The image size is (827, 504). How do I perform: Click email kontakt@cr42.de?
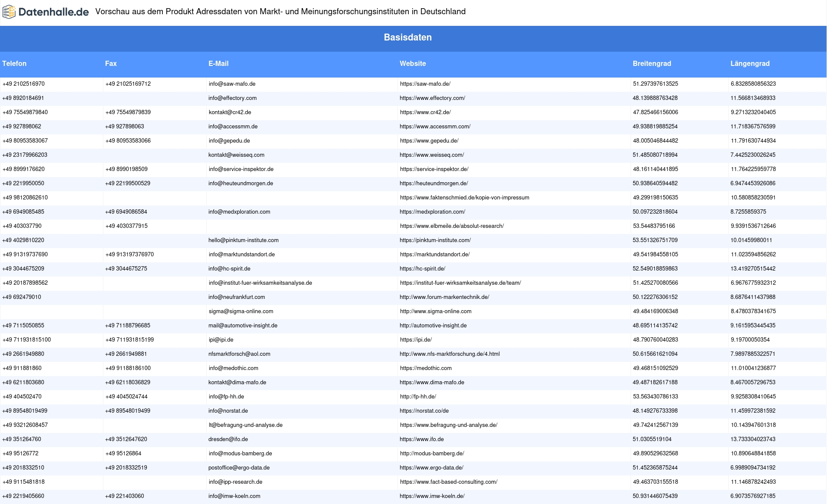tap(230, 112)
